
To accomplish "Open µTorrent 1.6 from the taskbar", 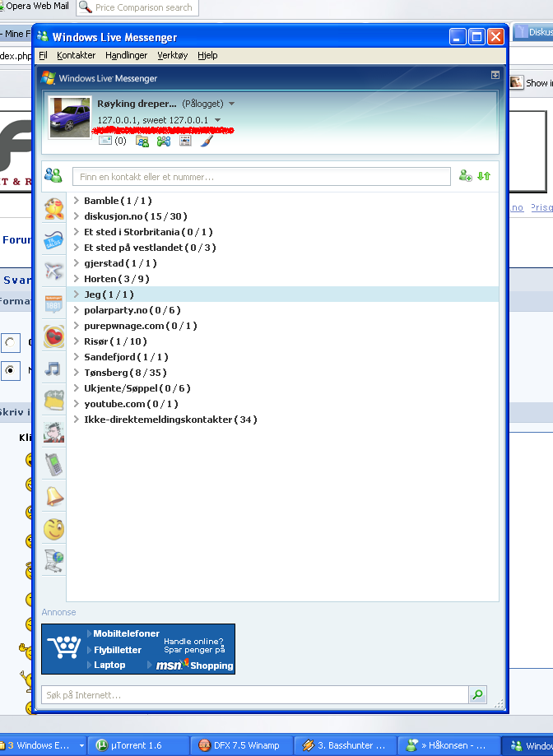I will point(139,745).
